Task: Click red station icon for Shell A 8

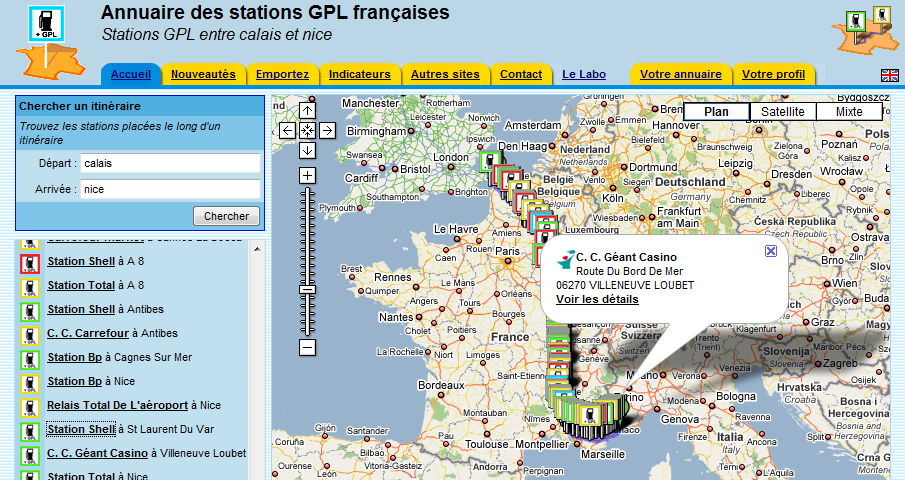Action: (x=31, y=263)
